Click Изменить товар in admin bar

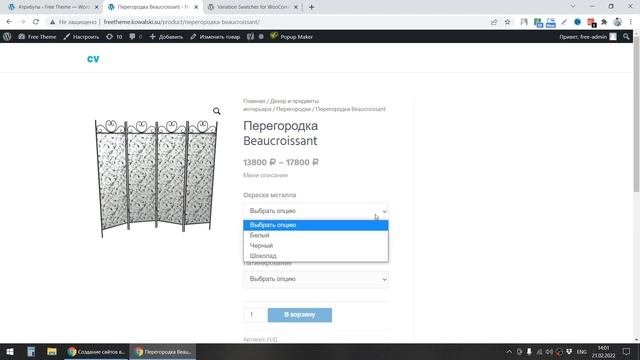215,37
